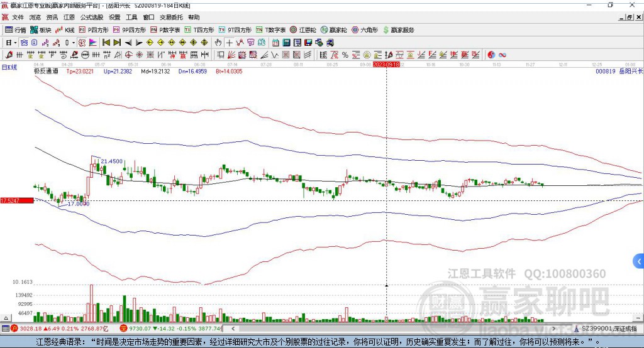Restore the inner document window
The height and width of the screenshot is (348, 644).
point(630,17)
